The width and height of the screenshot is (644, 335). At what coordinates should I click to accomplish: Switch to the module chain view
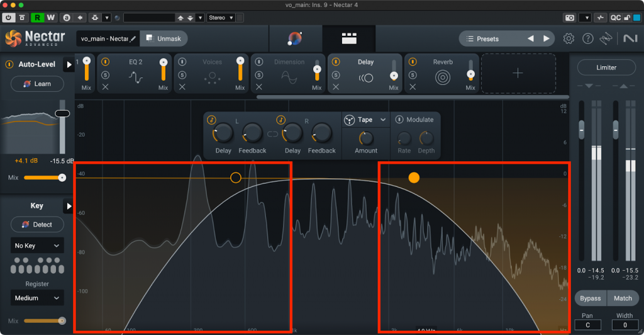click(x=348, y=39)
